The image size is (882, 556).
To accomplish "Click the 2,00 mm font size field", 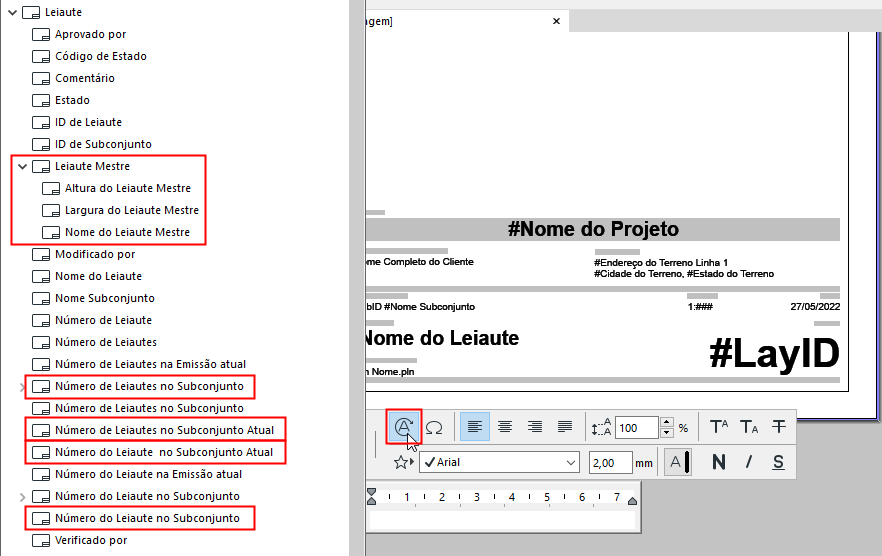I will pos(610,463).
